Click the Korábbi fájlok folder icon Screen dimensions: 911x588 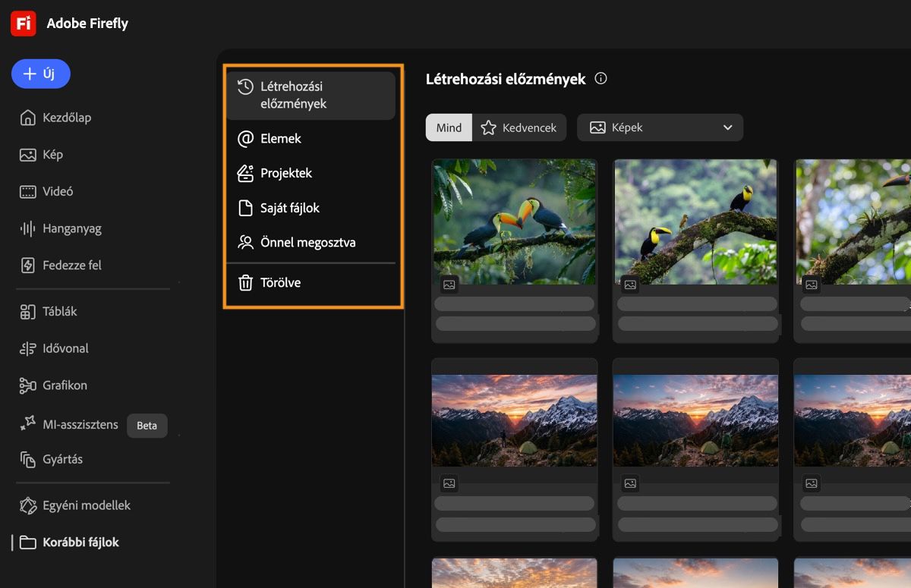[28, 542]
